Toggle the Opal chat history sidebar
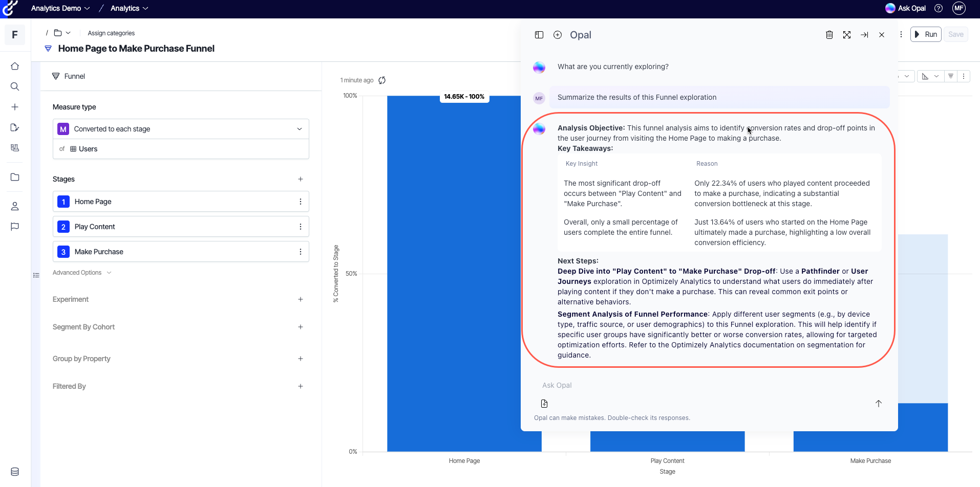Viewport: 980px width, 487px height. 539,35
